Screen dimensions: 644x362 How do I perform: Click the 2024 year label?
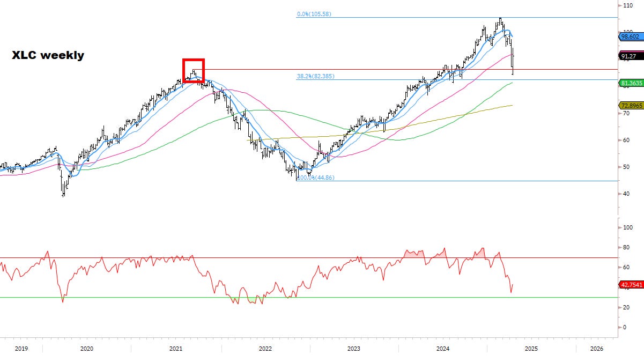(x=443, y=349)
